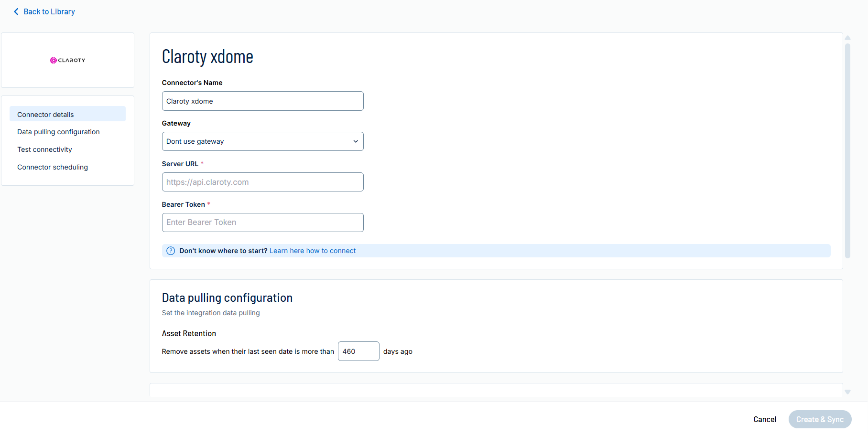This screenshot has width=868, height=435.
Task: Click scrollbar down arrow
Action: click(847, 392)
